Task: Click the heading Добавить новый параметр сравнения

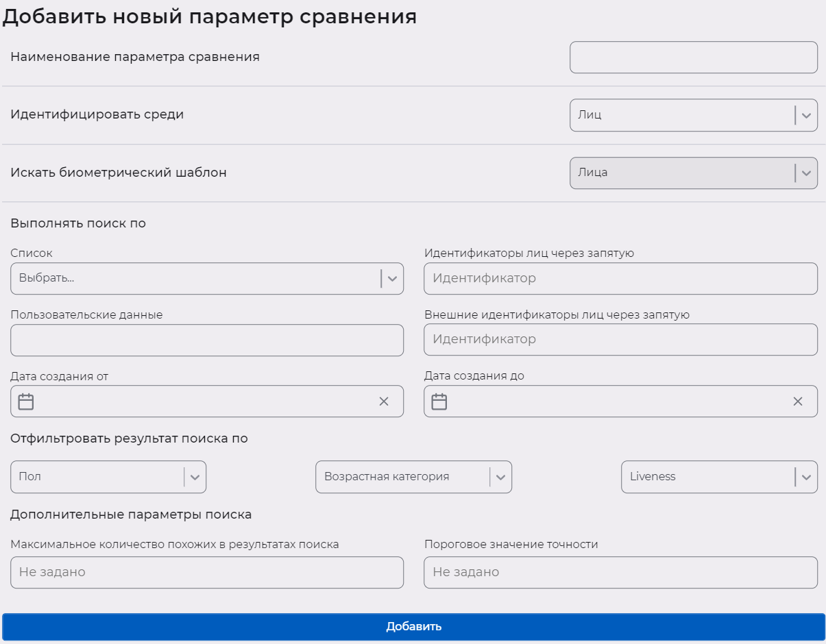Action: (x=210, y=16)
